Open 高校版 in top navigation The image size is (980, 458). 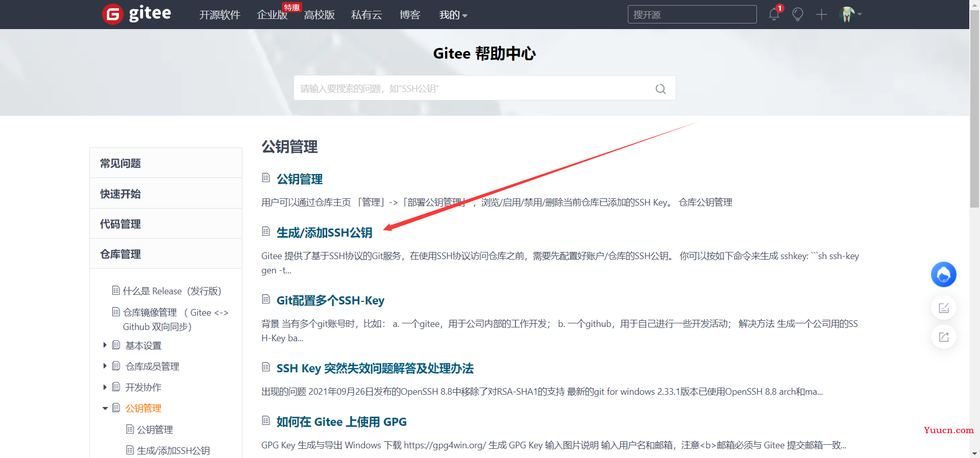coord(320,15)
